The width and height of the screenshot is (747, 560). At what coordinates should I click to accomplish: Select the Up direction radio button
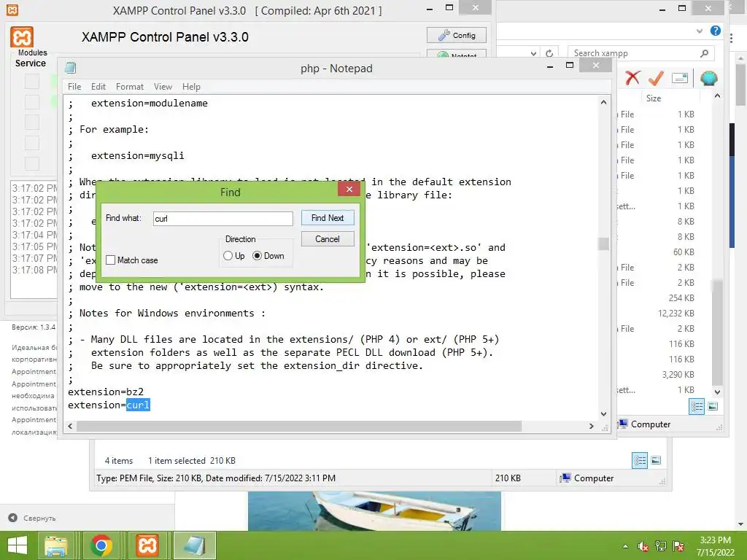(x=228, y=256)
